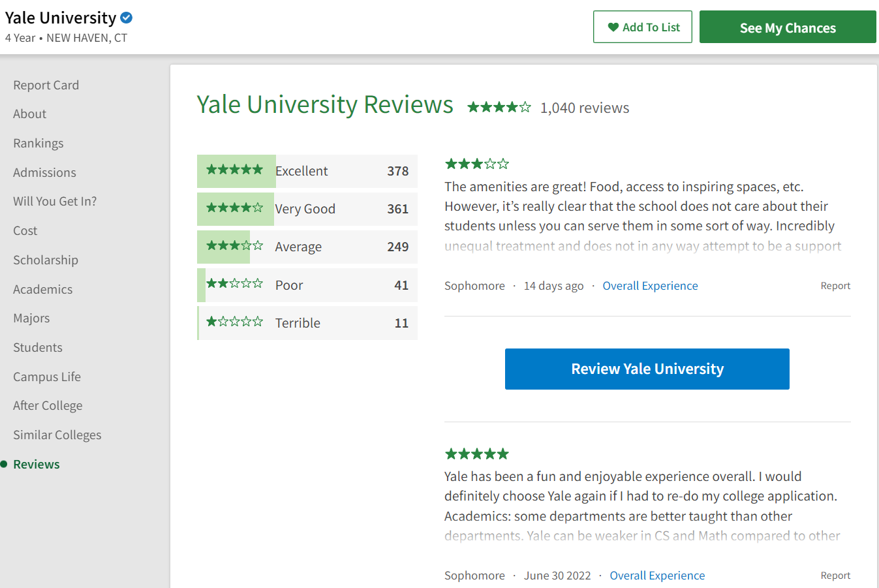Open Will You Get In? page
The width and height of the screenshot is (879, 588).
tap(55, 201)
